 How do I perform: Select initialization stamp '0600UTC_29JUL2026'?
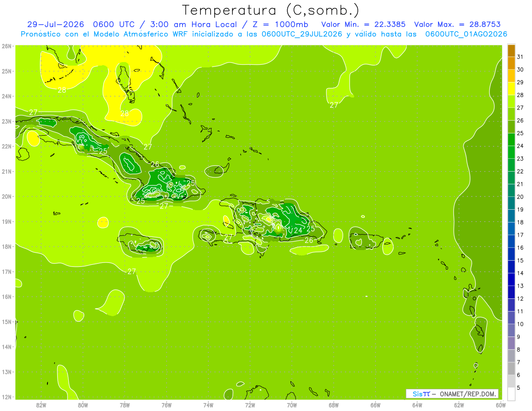(x=302, y=34)
